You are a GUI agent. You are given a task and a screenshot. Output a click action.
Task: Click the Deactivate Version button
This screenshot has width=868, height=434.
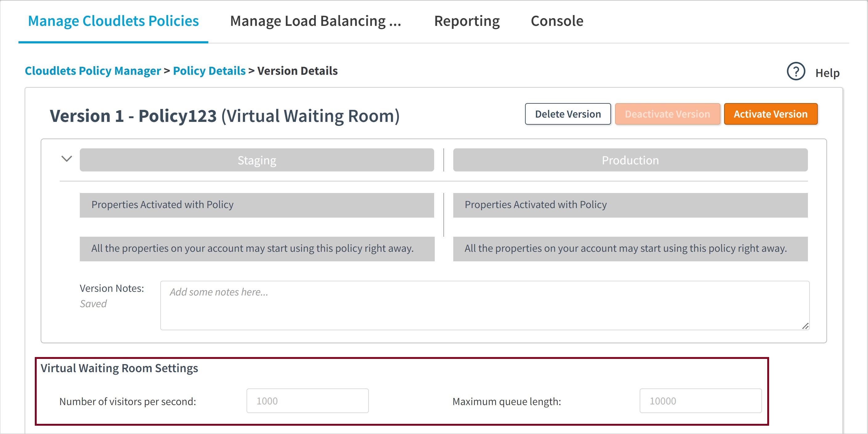(x=667, y=114)
